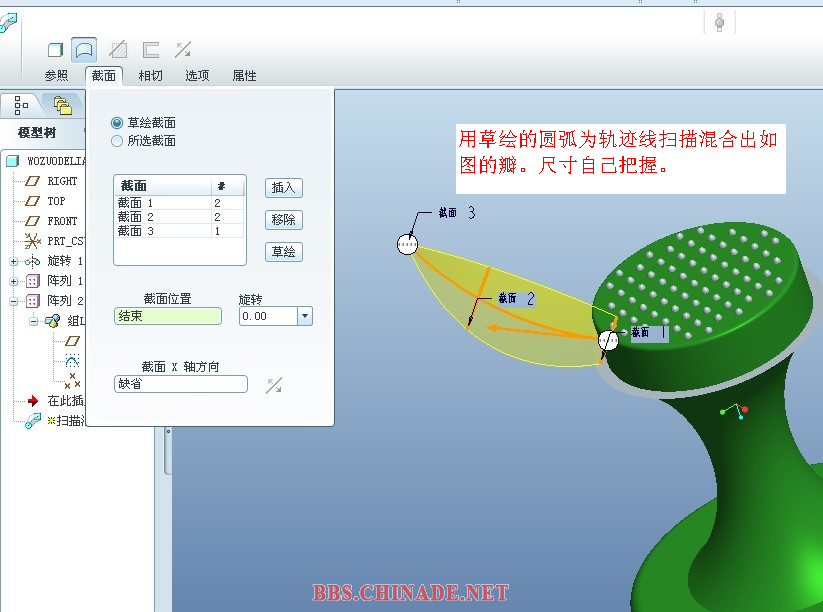823x612 pixels.
Task: Click the 截面 column header
Action: point(164,186)
